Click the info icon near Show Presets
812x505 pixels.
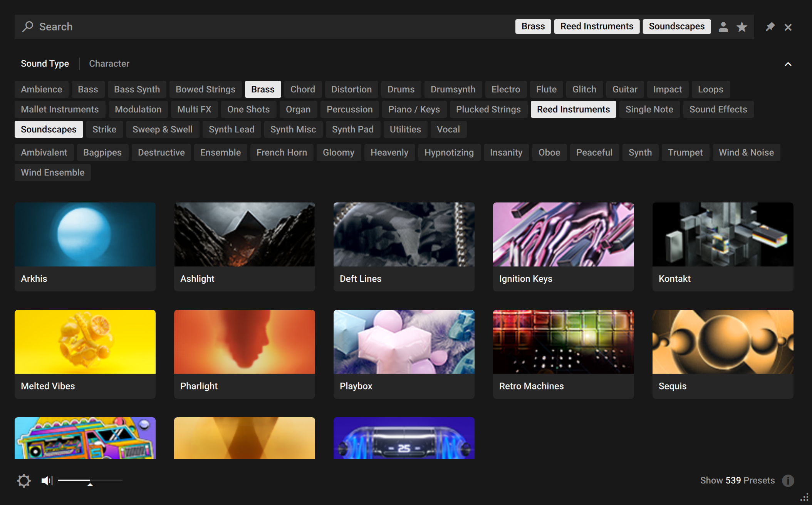[788, 480]
